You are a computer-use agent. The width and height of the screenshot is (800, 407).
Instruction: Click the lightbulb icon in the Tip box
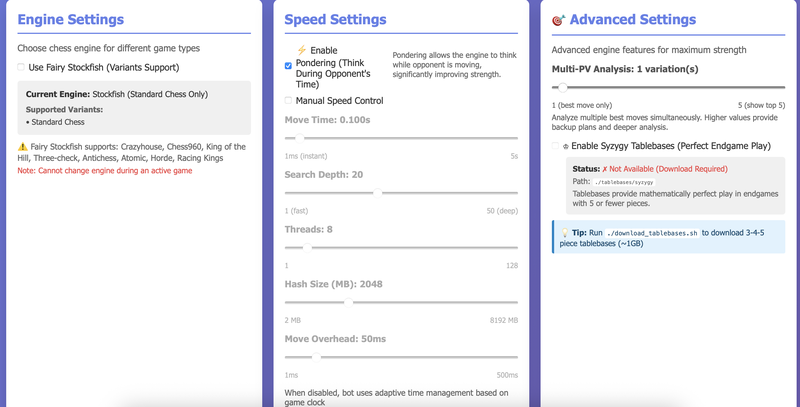point(564,232)
